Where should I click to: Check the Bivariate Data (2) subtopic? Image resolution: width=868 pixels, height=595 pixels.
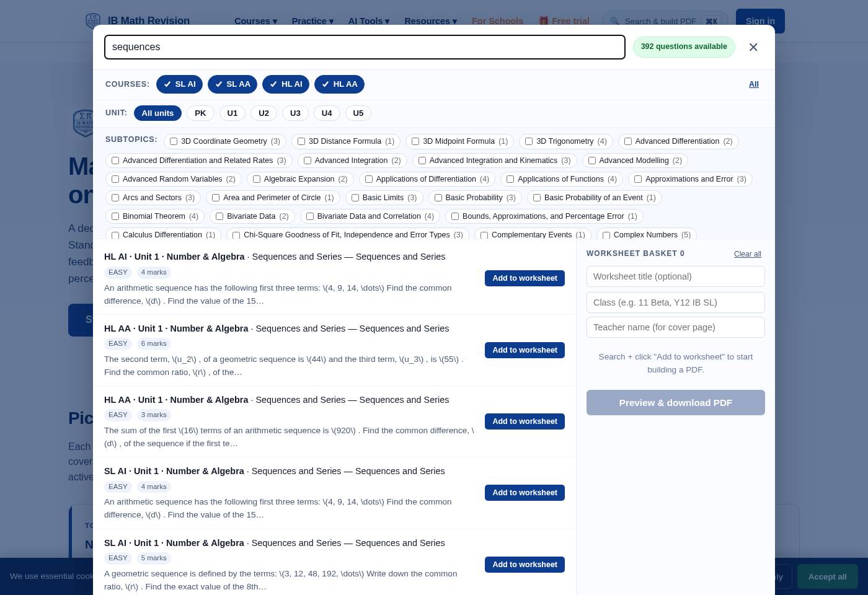(219, 216)
